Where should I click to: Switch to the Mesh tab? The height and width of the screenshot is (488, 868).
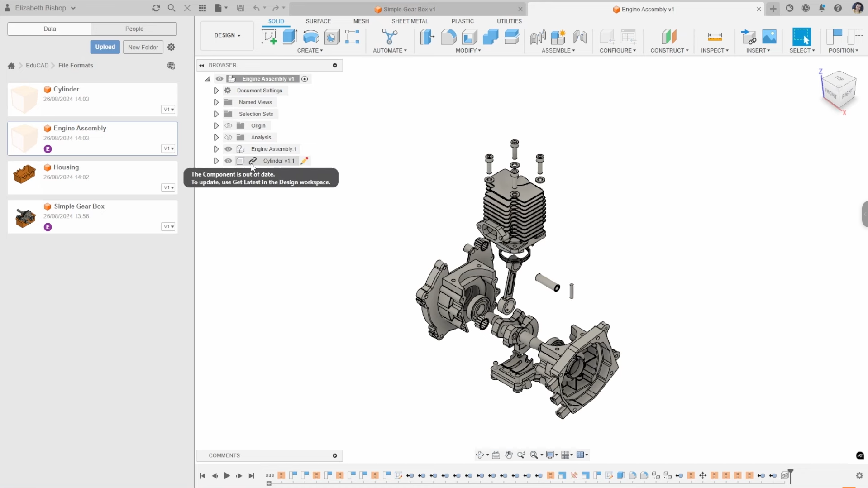point(361,21)
